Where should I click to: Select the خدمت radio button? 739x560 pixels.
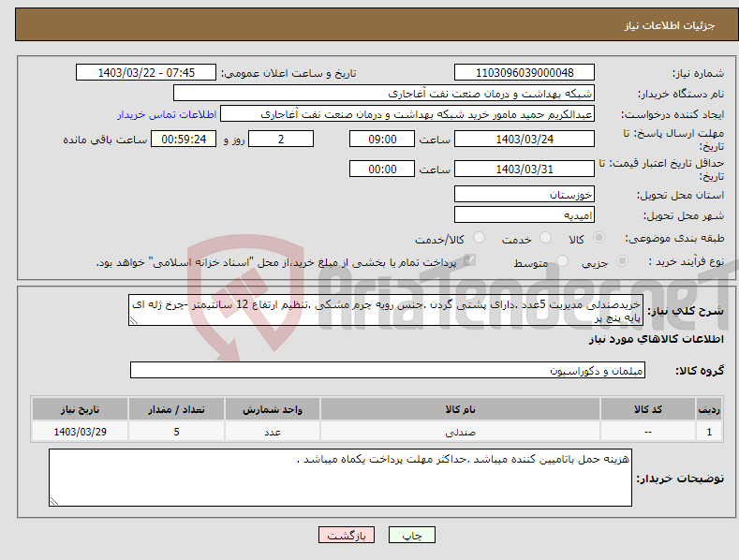pyautogui.click(x=545, y=238)
